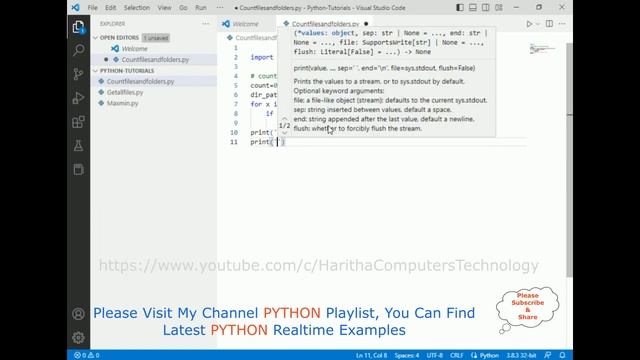
Task: Click the editor vertical scrollbar
Action: pos(569,160)
